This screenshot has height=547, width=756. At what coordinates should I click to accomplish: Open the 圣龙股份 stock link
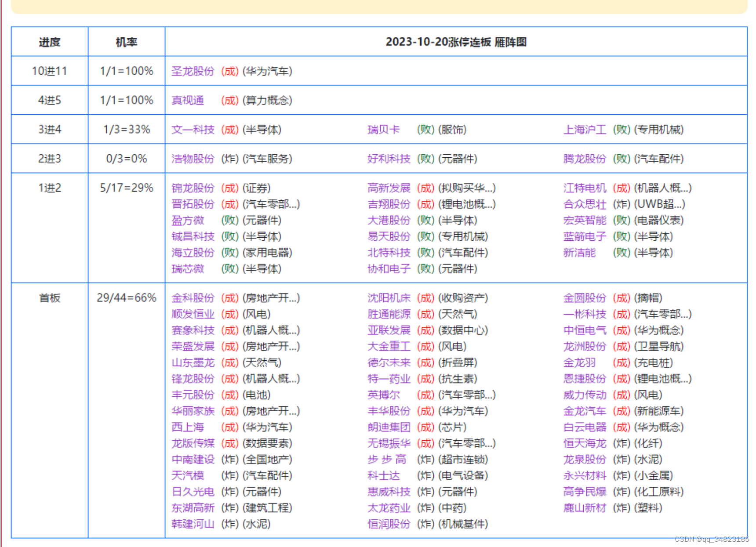(x=193, y=71)
